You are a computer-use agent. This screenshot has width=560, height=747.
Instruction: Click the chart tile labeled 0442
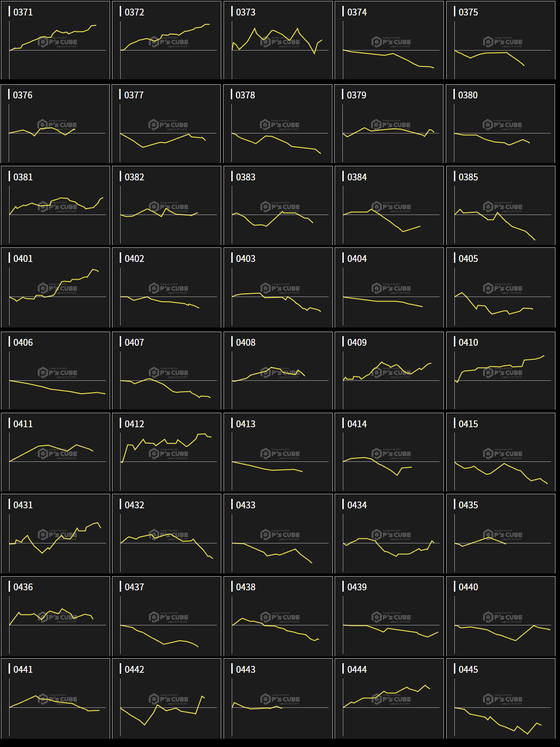[167, 698]
